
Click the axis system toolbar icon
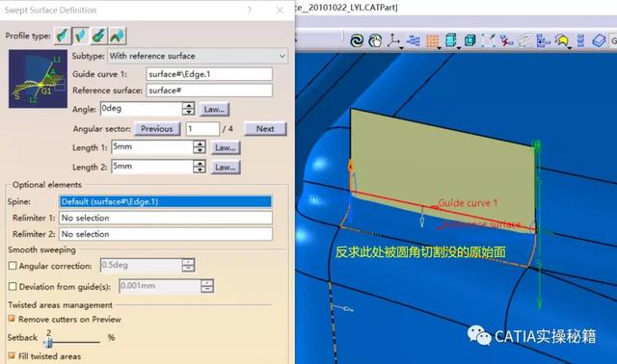(393, 40)
